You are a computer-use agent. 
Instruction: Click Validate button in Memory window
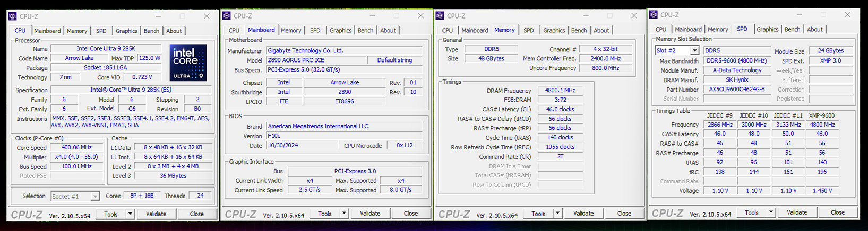click(x=583, y=214)
